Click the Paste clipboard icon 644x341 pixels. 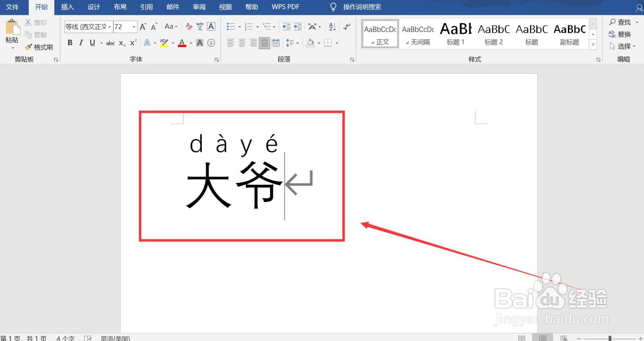(12, 27)
